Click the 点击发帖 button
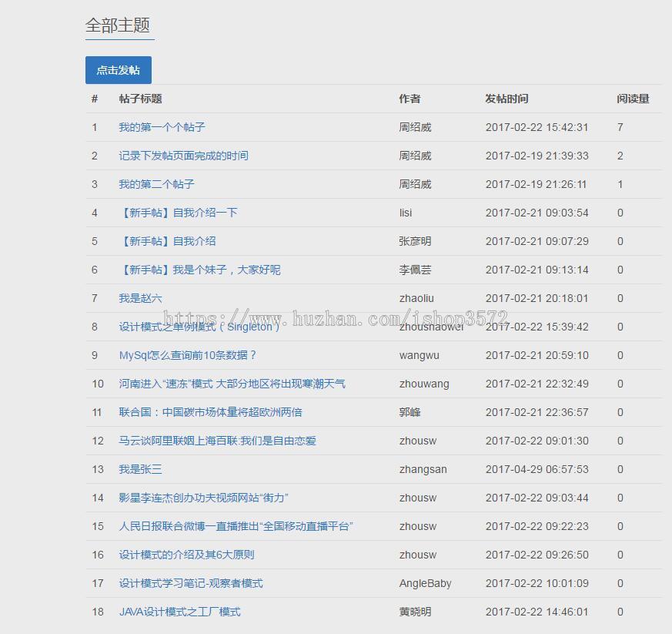The height and width of the screenshot is (634, 672). click(119, 70)
